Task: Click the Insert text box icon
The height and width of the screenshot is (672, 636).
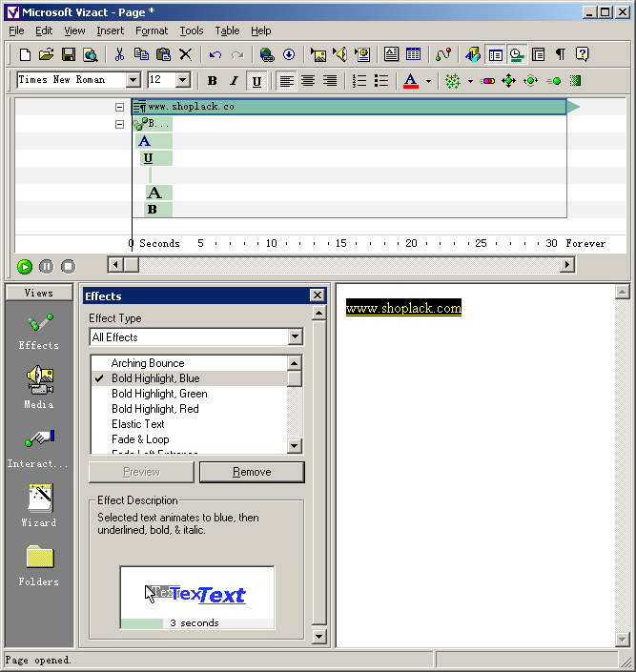Action: pos(391,54)
